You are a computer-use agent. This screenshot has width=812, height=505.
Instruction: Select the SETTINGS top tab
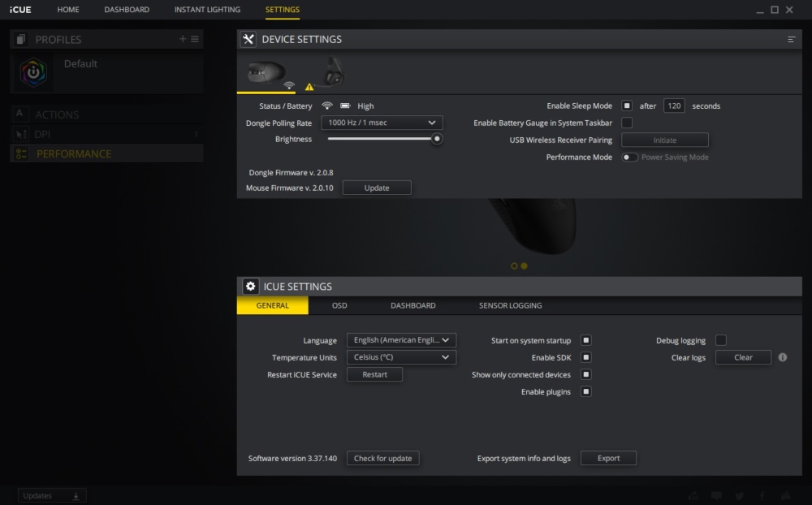[x=283, y=9]
